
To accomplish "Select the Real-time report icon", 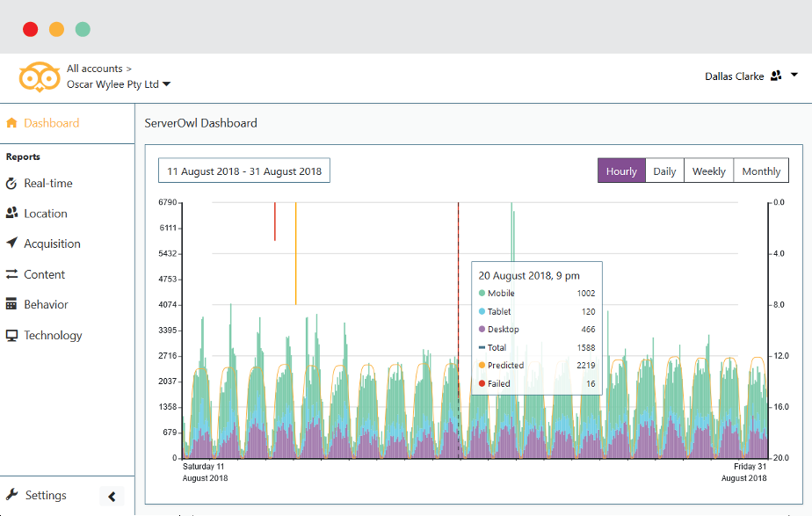I will [12, 183].
